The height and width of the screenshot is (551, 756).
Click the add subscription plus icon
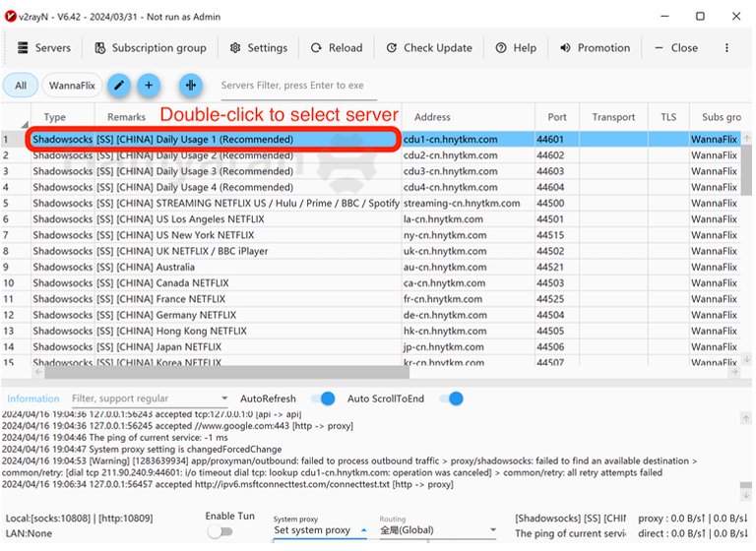click(x=149, y=86)
